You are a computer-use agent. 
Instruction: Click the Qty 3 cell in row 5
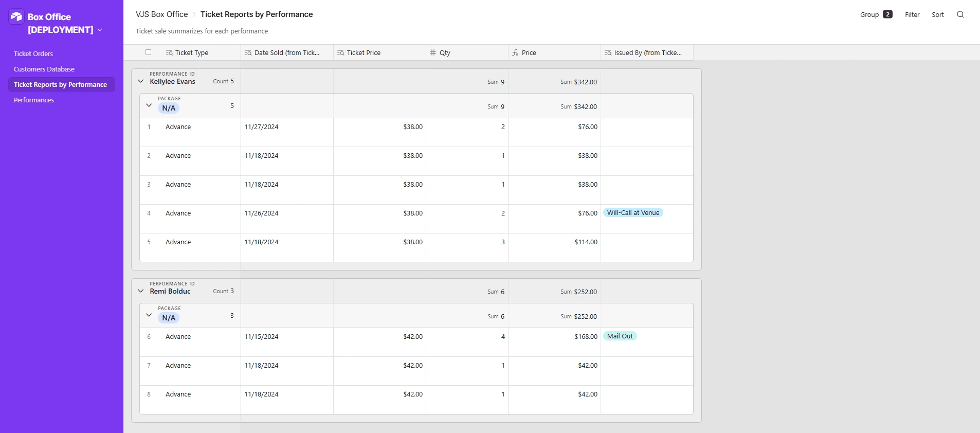coord(467,248)
